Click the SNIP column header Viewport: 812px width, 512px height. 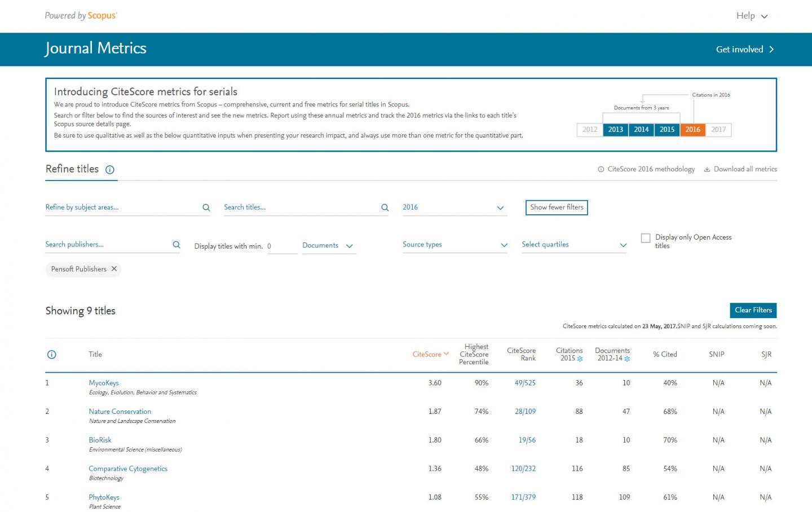point(716,354)
